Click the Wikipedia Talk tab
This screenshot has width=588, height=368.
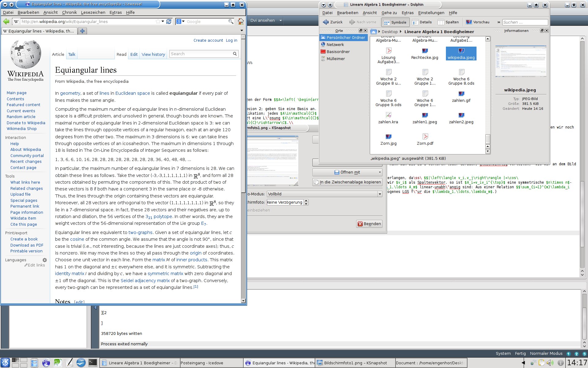[x=72, y=54]
